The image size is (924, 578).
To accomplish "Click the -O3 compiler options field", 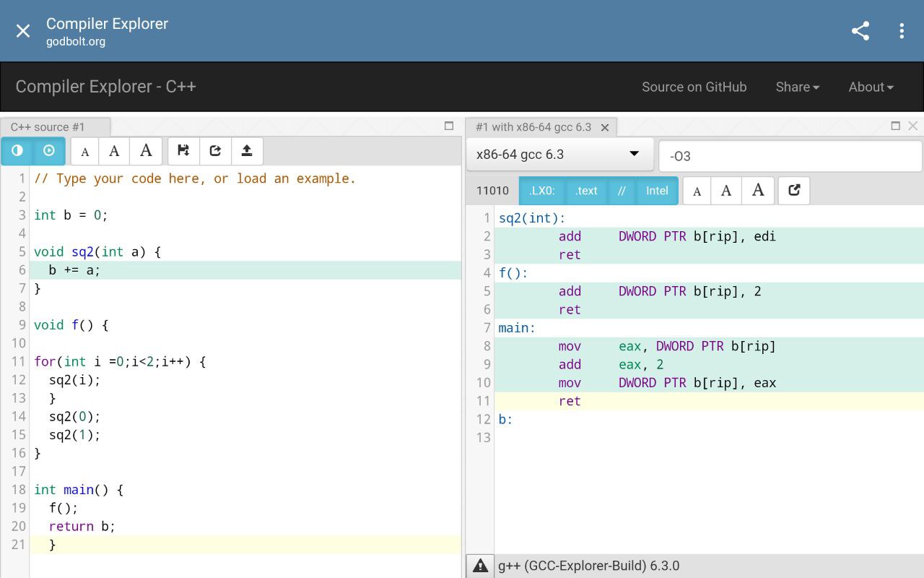I will [790, 156].
